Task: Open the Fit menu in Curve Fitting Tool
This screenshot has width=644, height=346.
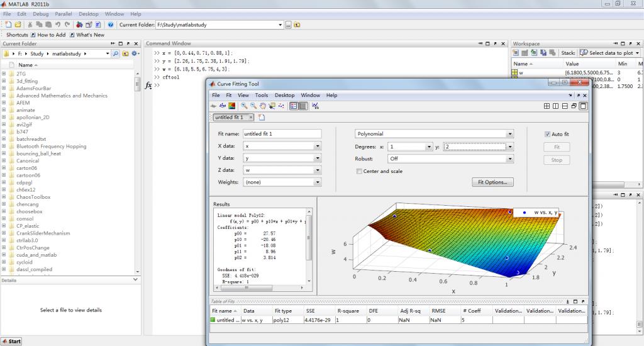Action: 229,95
